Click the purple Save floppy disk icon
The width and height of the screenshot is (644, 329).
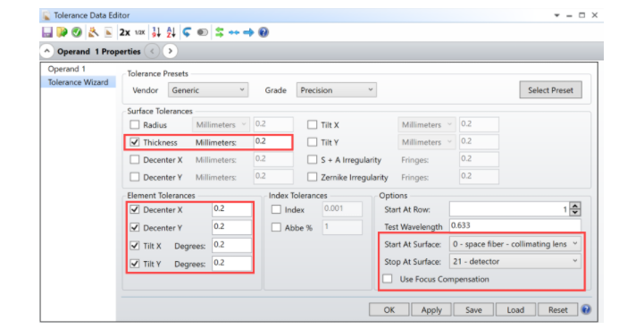47,32
